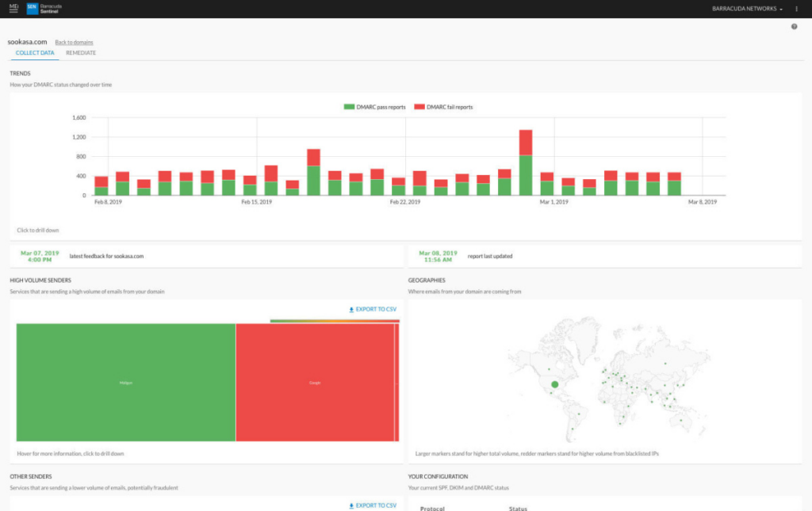Drill down into red Google treemap block
This screenshot has height=511, width=812.
(x=315, y=382)
